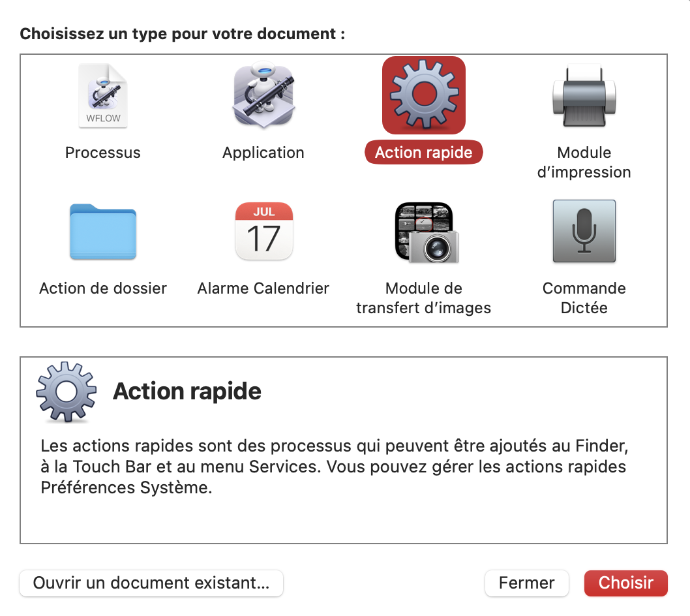Select the Alarme Calendrier calendar icon
This screenshot has width=690, height=616.
click(263, 232)
